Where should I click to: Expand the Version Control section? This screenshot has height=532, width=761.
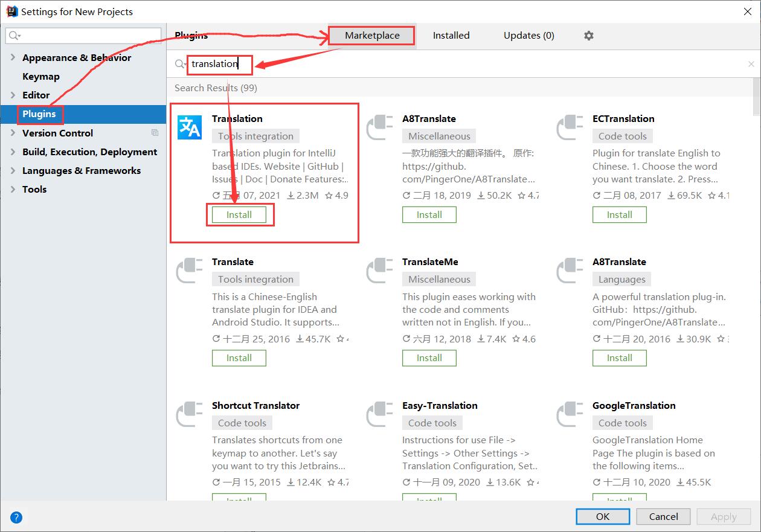[13, 133]
